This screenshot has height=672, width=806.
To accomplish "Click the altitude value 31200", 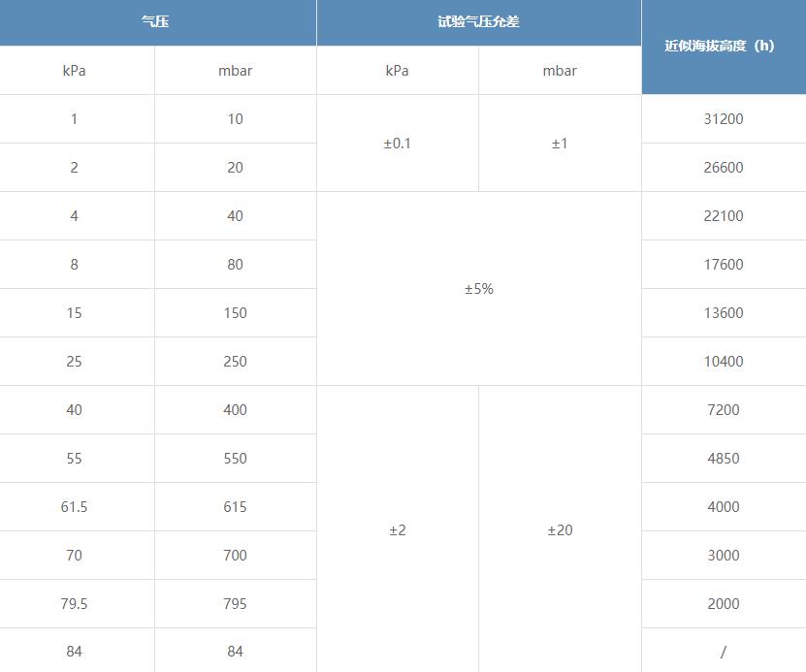I will [723, 119].
